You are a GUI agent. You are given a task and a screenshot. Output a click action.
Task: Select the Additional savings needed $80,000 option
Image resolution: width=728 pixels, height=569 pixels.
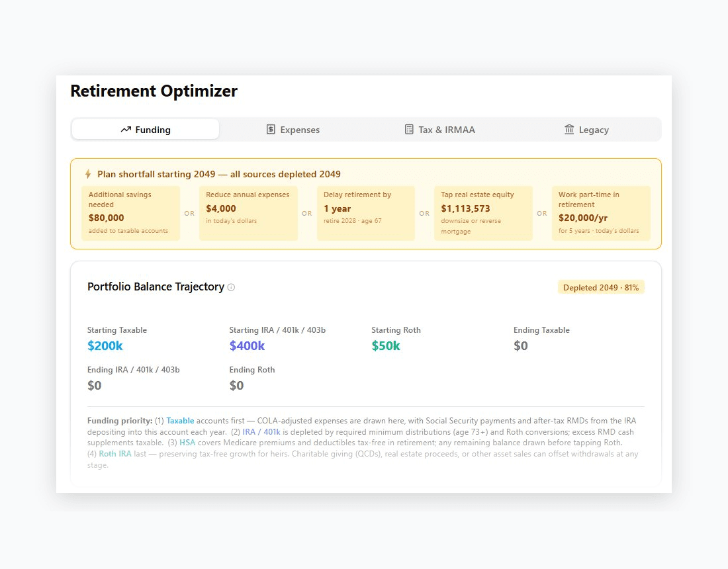pos(130,213)
